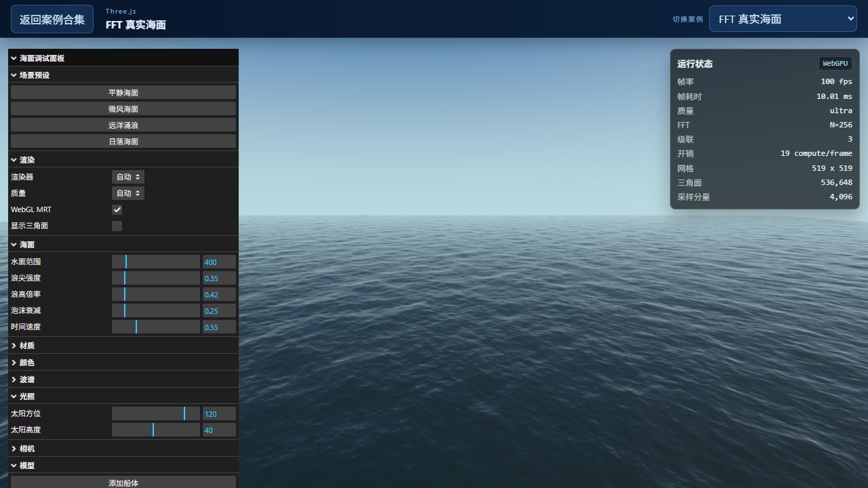Click the 太阳高度 slider
The image size is (868, 488).
(156, 430)
